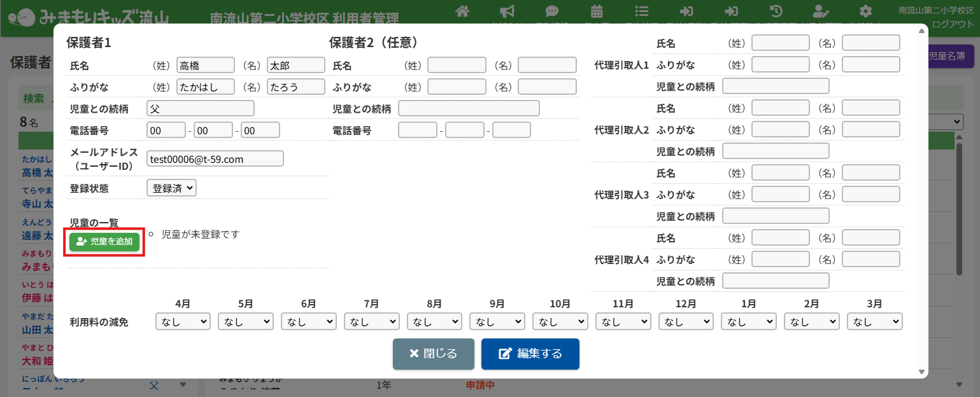Open the history clock icon

pyautogui.click(x=776, y=11)
